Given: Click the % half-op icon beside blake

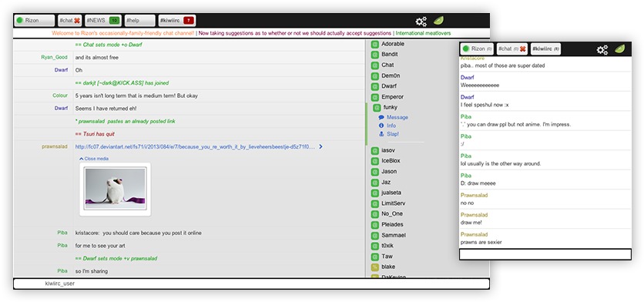Looking at the screenshot, I should 374,267.
